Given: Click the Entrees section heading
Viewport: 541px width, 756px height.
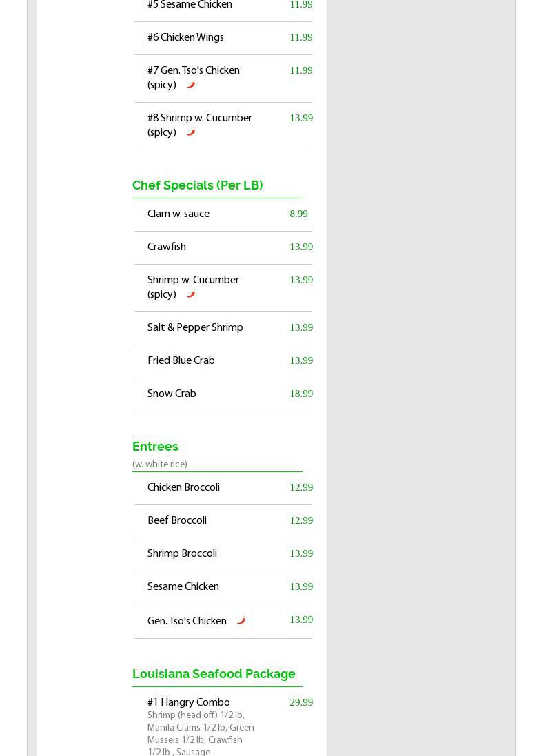Looking at the screenshot, I should [155, 447].
